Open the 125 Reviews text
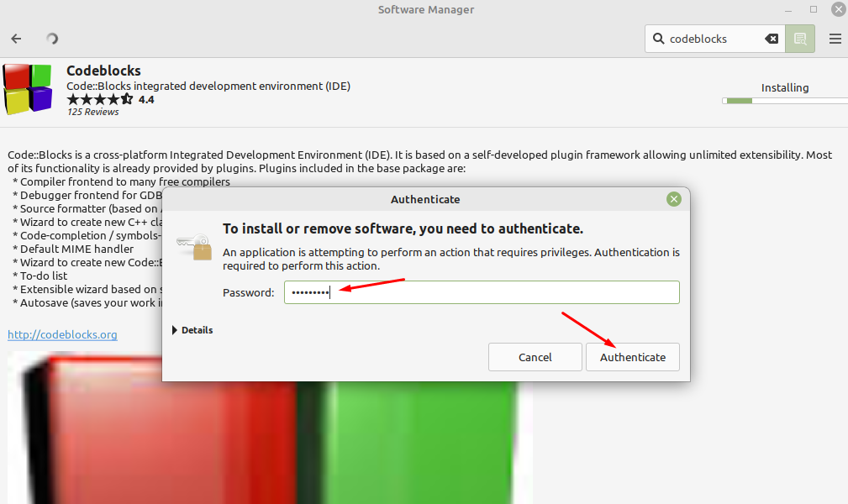The width and height of the screenshot is (848, 504). point(93,112)
